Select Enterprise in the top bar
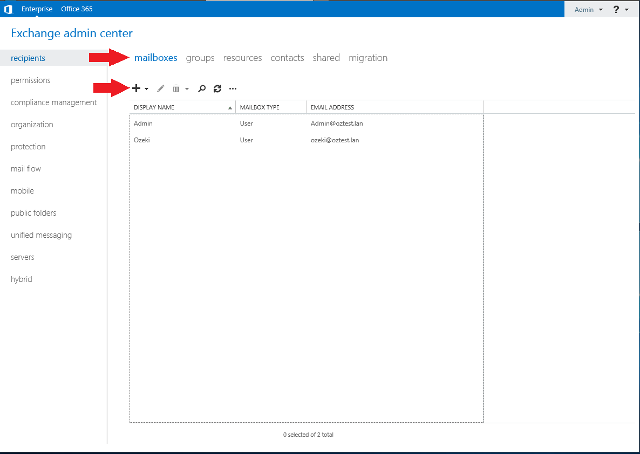The width and height of the screenshot is (640, 454). pyautogui.click(x=37, y=9)
